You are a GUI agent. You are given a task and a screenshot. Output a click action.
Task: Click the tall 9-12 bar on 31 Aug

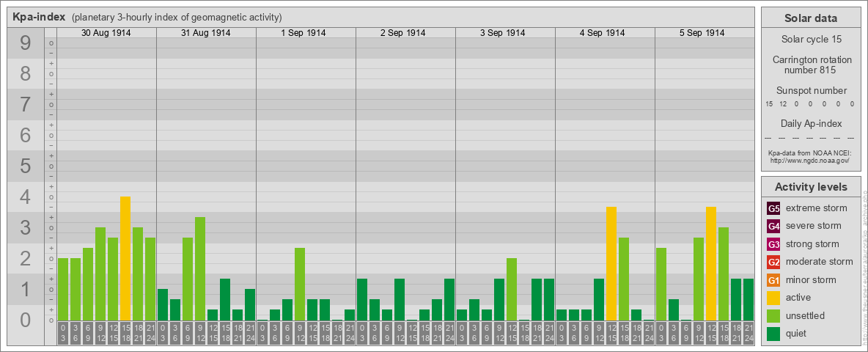click(x=200, y=269)
